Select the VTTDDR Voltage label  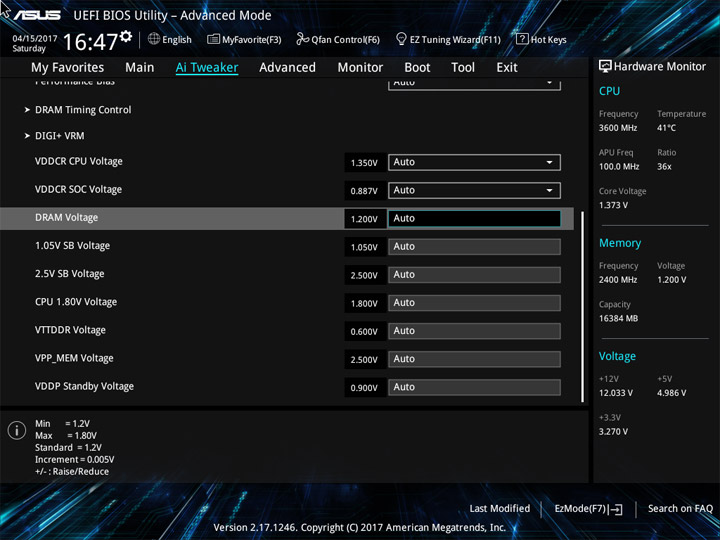point(70,330)
